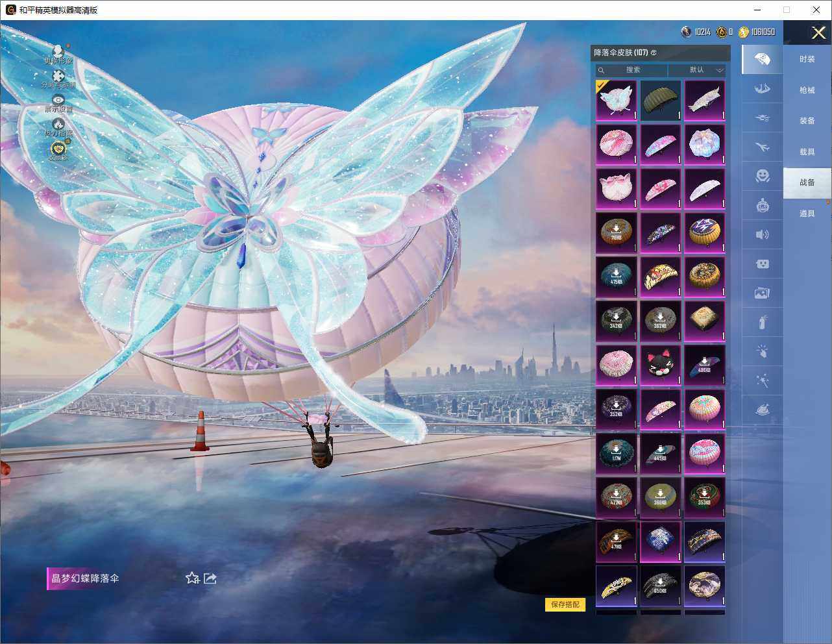Click the gold coin currency icon

pyautogui.click(x=744, y=31)
